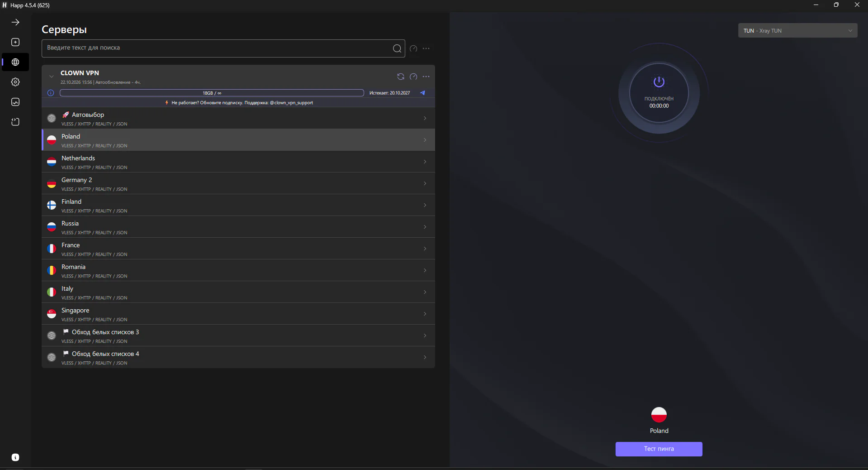
Task: Open details chevron for the Germany 2 server
Action: [x=425, y=183]
